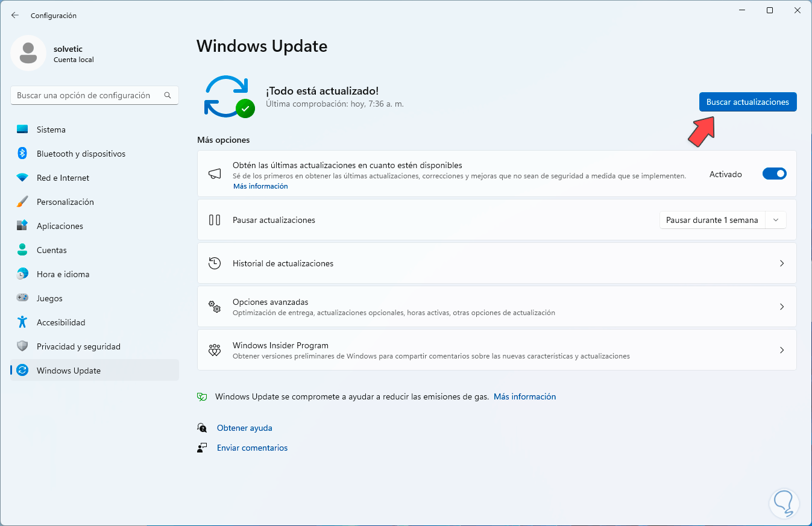Click the back arrow next to Configuración
The width and height of the screenshot is (812, 526).
15,15
